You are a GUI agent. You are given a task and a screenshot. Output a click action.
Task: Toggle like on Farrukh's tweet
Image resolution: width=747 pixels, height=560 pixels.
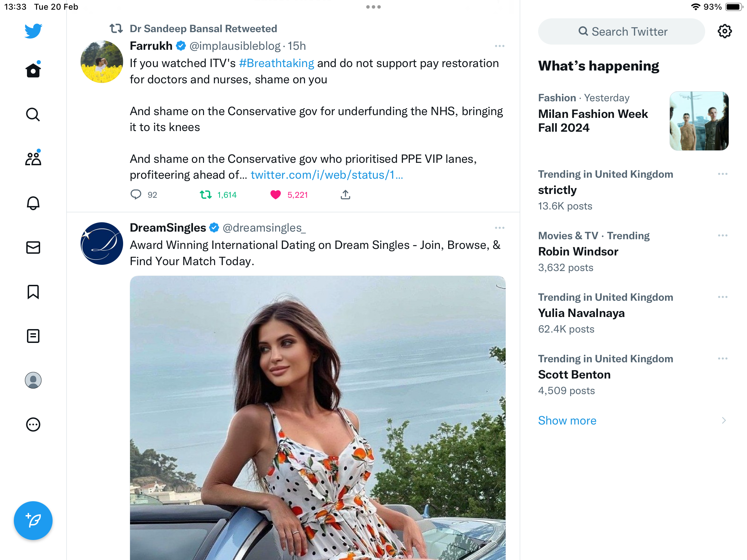(x=276, y=195)
